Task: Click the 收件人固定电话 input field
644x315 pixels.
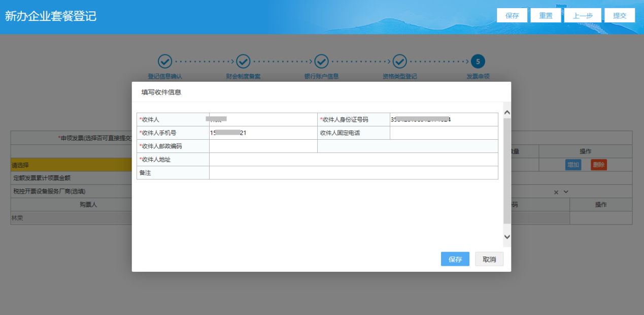Action: click(x=444, y=133)
